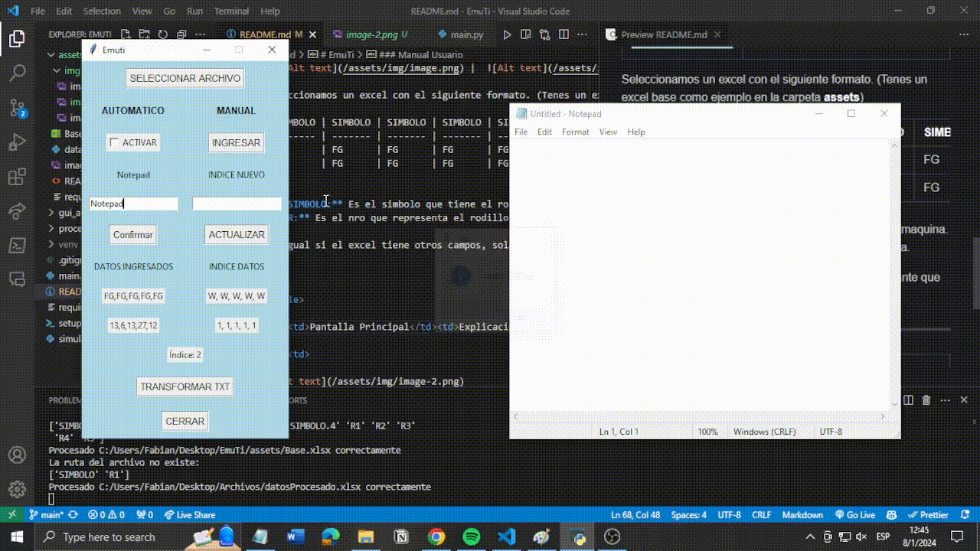Switch to the main.py editor tab
Screen dimensions: 980x551
pyautogui.click(x=466, y=34)
